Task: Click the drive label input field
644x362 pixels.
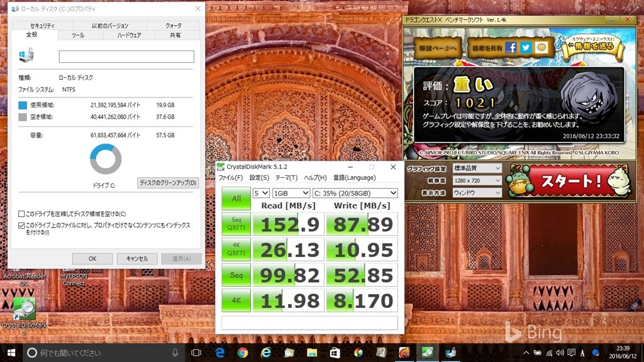Action: click(x=126, y=57)
